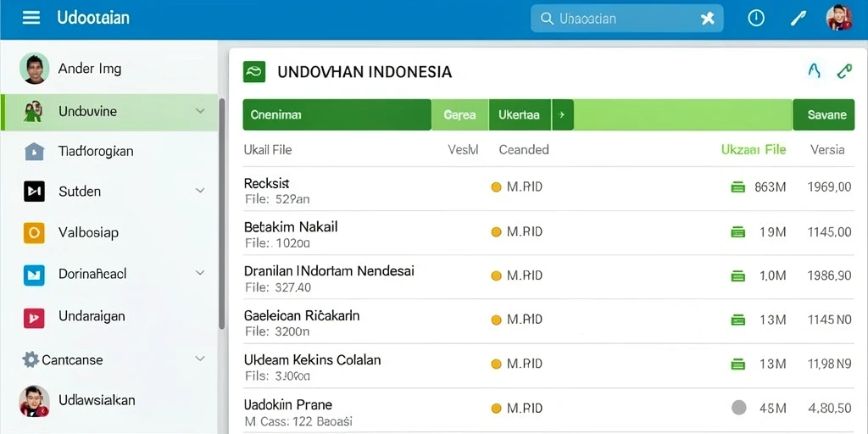Click yellow status dot in Gaeleican row
Image resolution: width=868 pixels, height=434 pixels.
(x=496, y=320)
